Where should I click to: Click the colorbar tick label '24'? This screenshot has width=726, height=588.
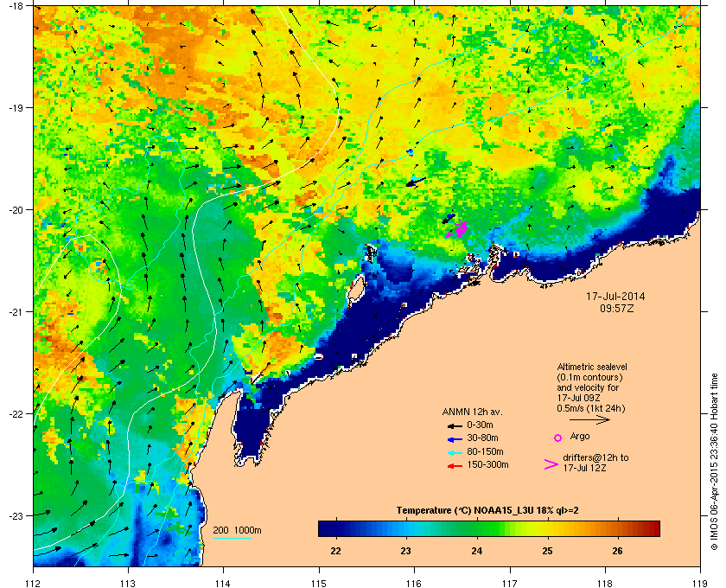[x=477, y=551]
